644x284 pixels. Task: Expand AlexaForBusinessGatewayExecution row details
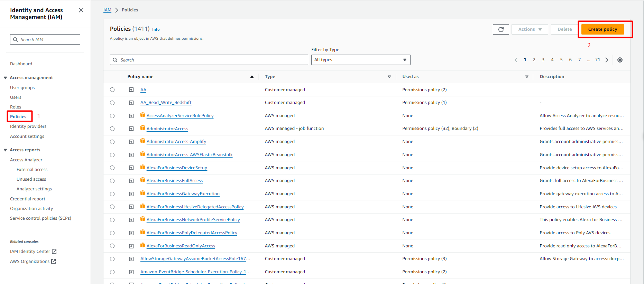click(x=131, y=194)
